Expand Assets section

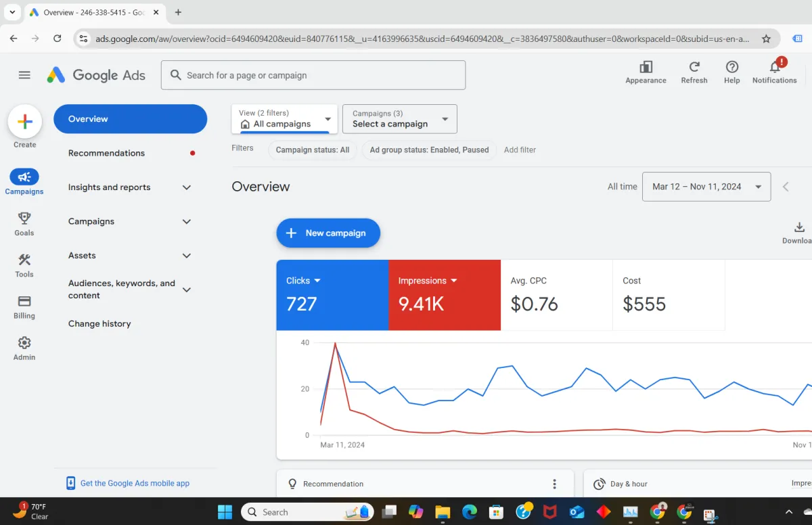(187, 256)
